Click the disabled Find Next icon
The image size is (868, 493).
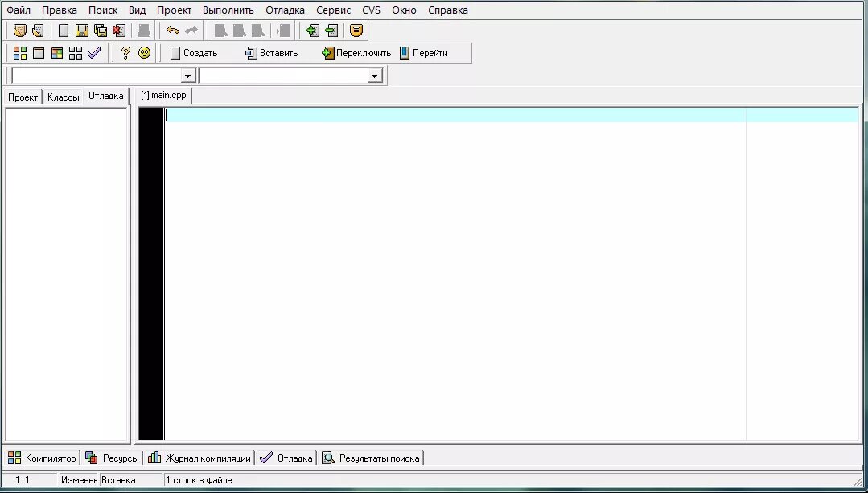coord(257,31)
